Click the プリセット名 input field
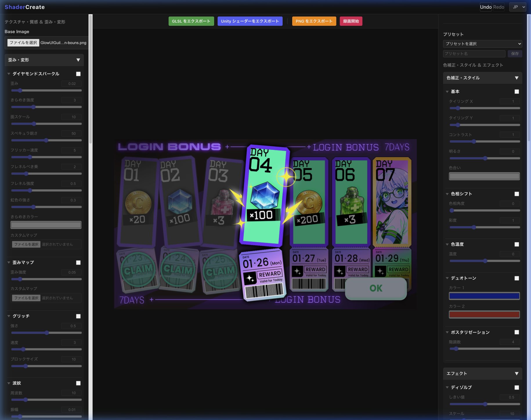 474,54
